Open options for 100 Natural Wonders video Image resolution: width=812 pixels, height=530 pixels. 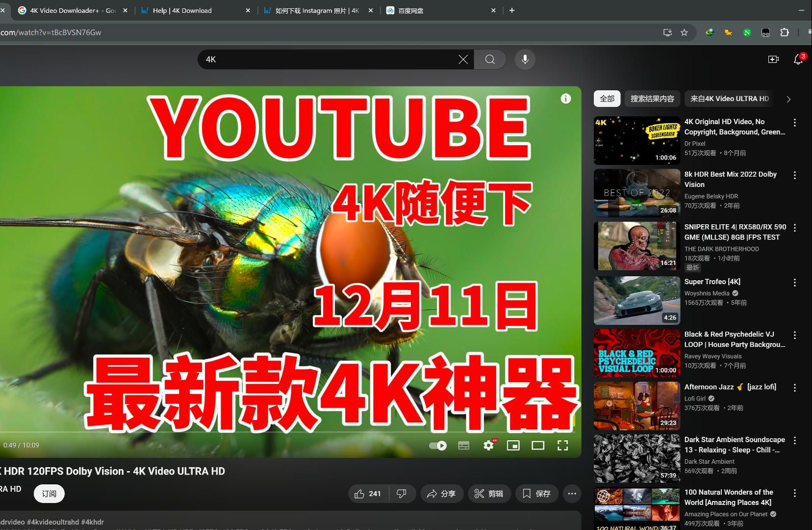[795, 493]
